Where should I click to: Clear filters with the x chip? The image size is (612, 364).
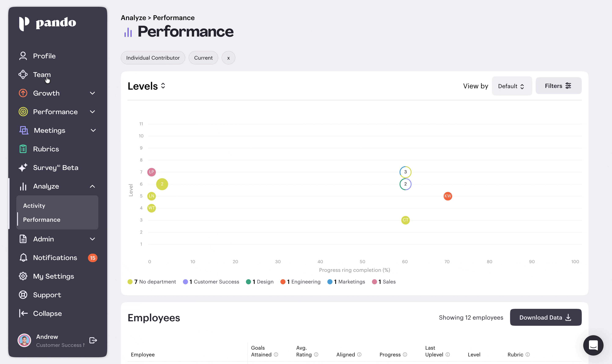tap(228, 58)
